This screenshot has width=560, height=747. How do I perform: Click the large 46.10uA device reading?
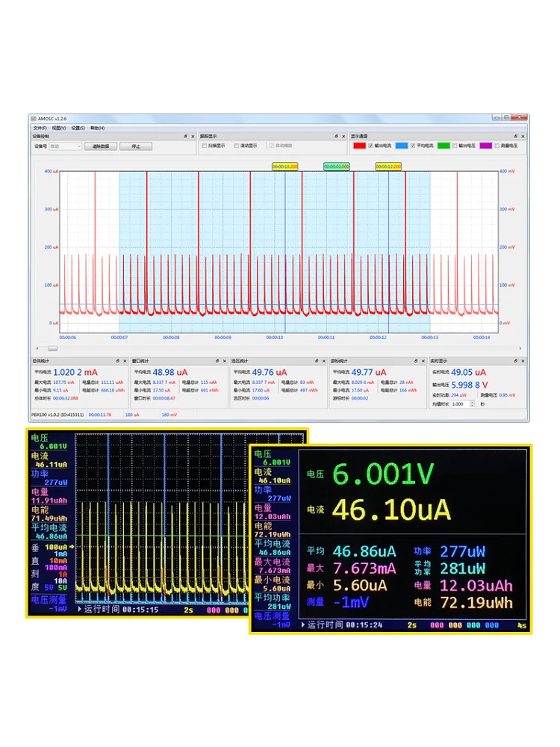[x=391, y=509]
